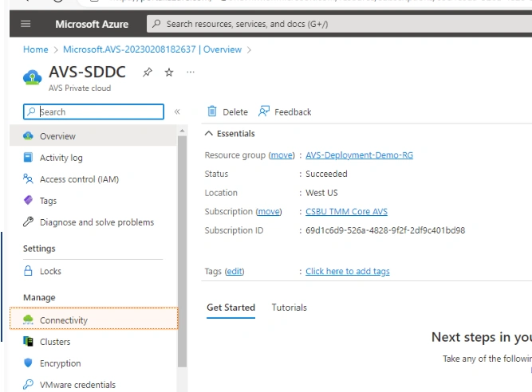Viewport: 532px width, 392px height.
Task: Click the Delete button
Action: point(227,112)
